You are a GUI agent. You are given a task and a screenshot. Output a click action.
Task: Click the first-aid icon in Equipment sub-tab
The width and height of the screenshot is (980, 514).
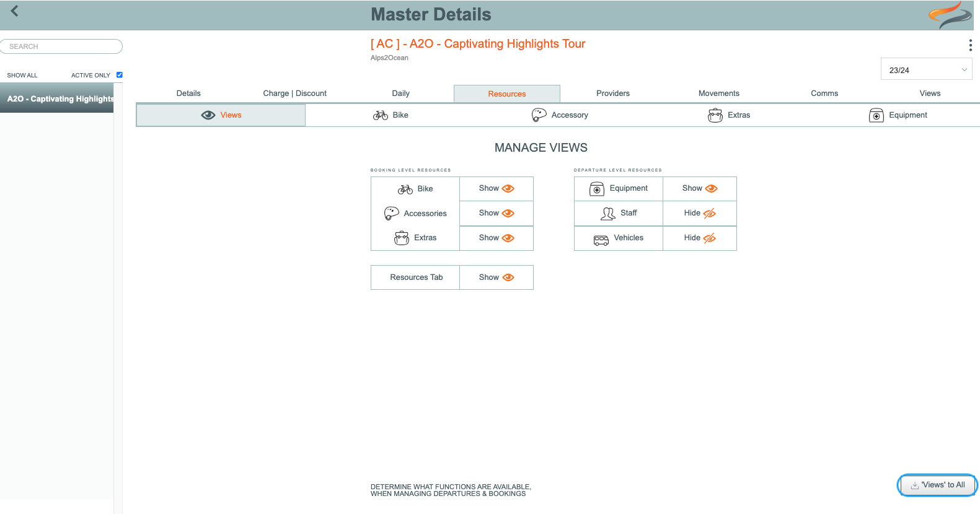click(876, 115)
